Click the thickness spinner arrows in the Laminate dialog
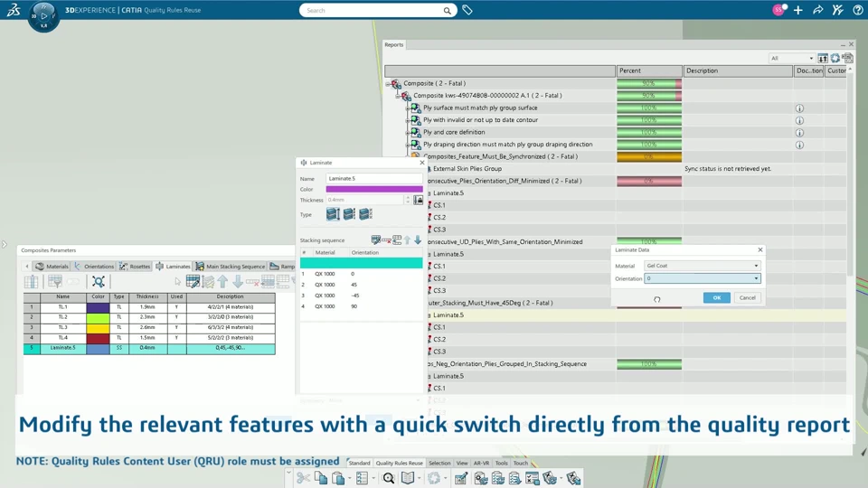 [x=408, y=200]
